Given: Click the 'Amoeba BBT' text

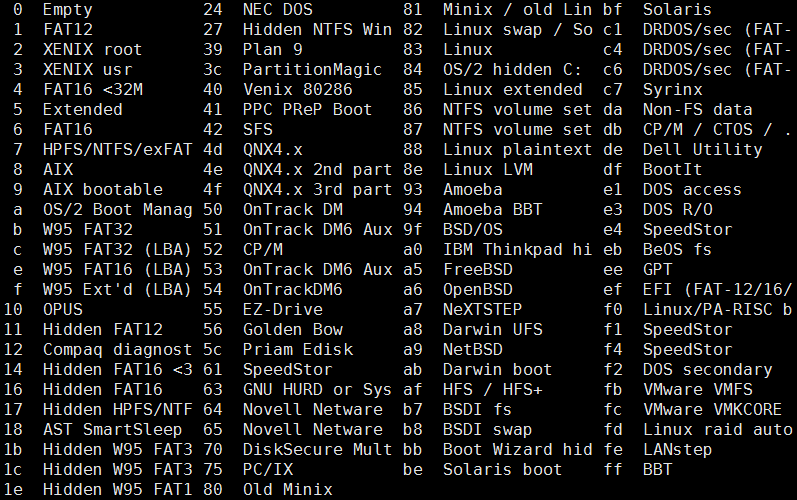Looking at the screenshot, I should 492,210.
